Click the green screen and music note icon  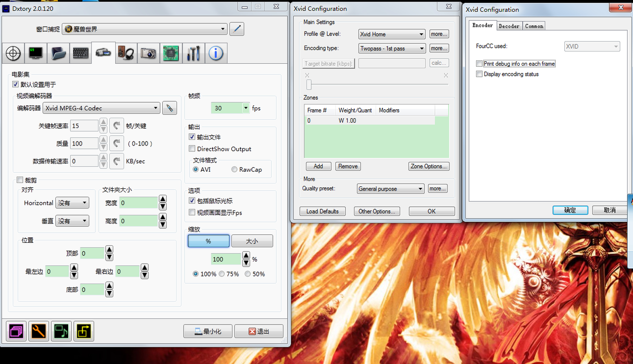61,331
